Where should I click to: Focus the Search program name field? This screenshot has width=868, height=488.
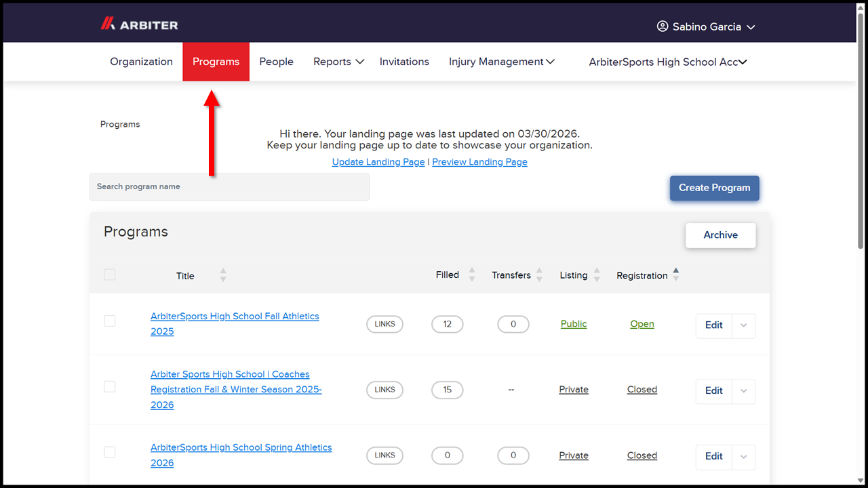tap(230, 187)
